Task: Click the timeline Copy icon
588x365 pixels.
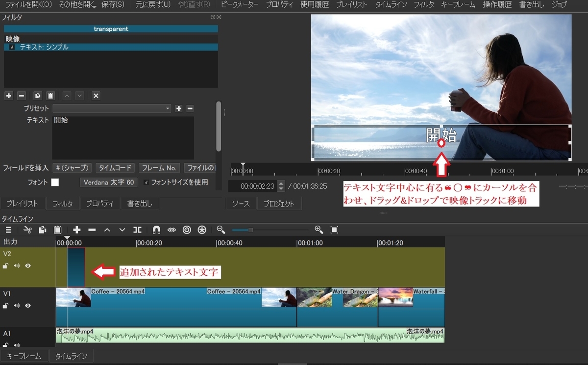Action: (43, 230)
